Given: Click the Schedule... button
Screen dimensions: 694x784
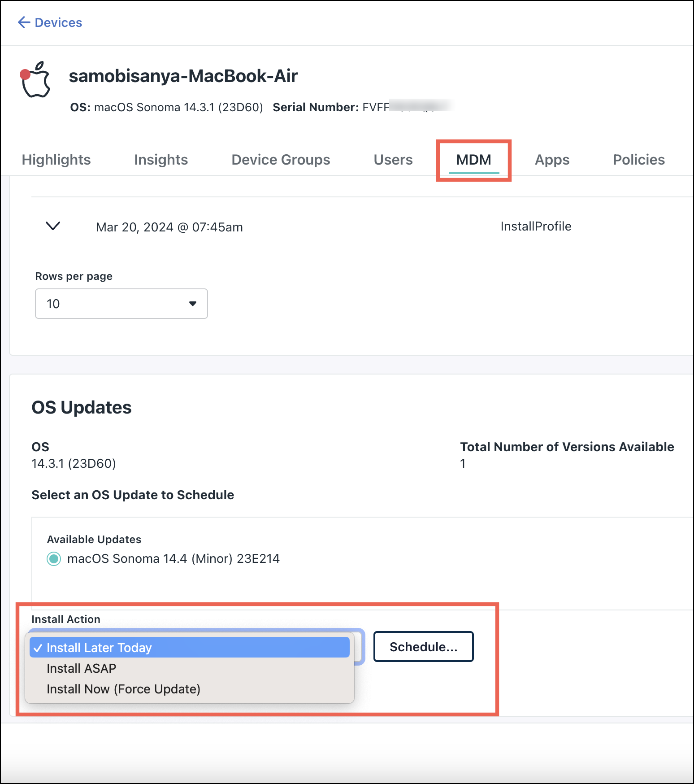Looking at the screenshot, I should pyautogui.click(x=423, y=646).
